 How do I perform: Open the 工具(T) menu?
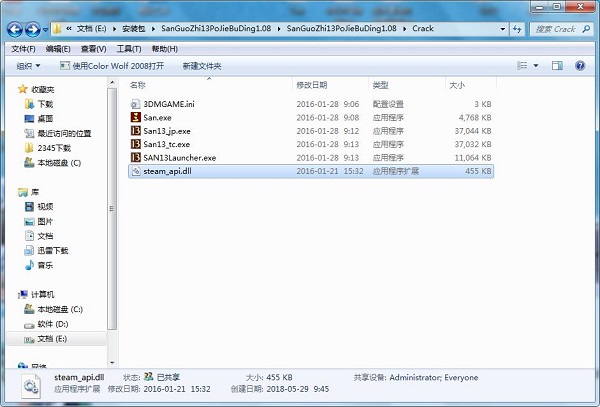[129, 49]
